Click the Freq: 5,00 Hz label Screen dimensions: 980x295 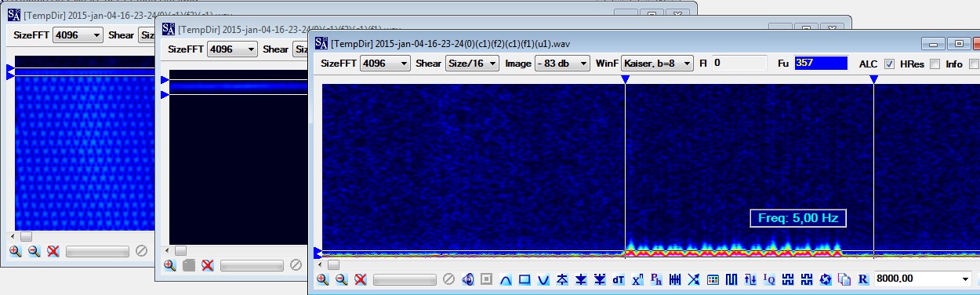coord(799,218)
